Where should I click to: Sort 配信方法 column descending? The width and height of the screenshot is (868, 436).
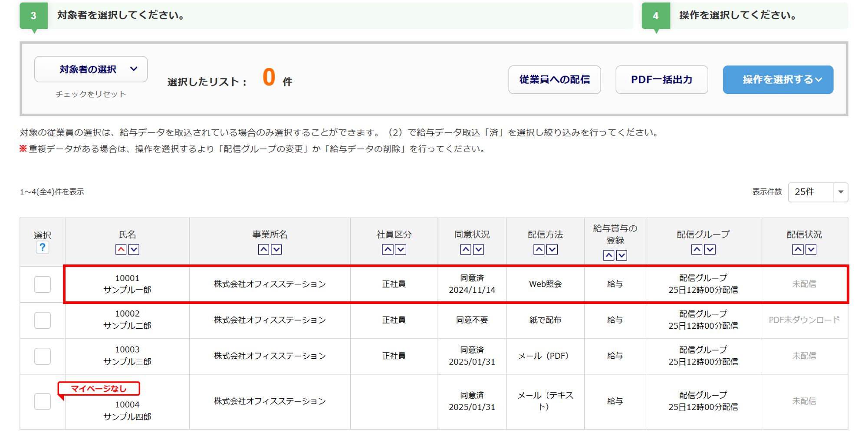point(552,250)
